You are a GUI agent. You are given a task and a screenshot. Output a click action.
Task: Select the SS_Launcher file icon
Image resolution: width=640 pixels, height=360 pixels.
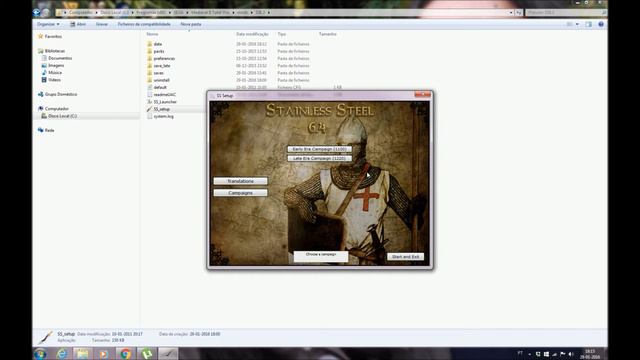[149, 102]
